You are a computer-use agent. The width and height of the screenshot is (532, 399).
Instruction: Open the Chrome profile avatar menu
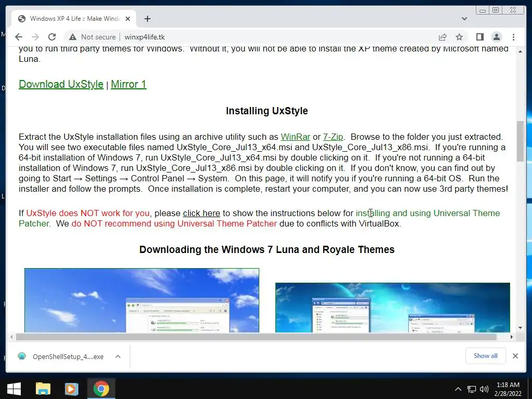(x=496, y=37)
